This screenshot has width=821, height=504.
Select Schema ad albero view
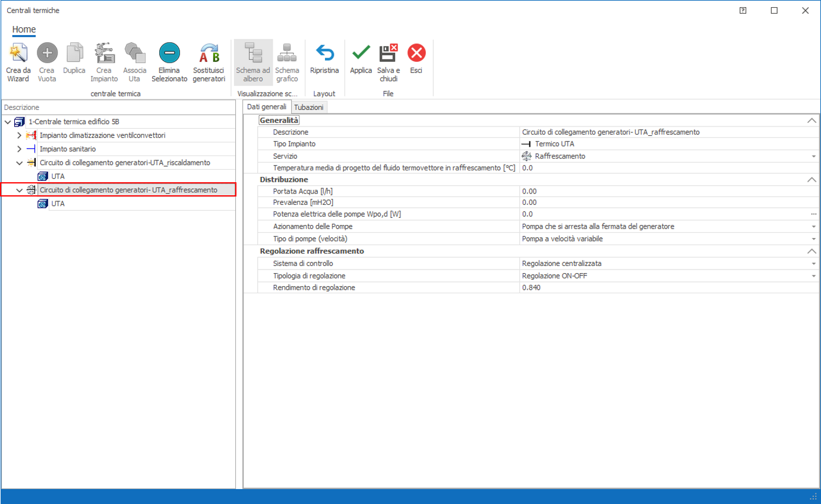253,54
